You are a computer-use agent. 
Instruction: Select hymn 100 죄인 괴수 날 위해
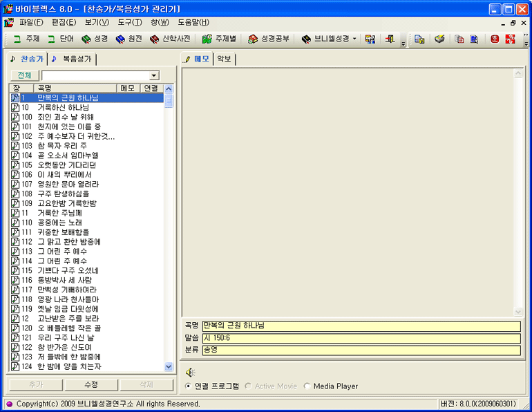[87, 117]
